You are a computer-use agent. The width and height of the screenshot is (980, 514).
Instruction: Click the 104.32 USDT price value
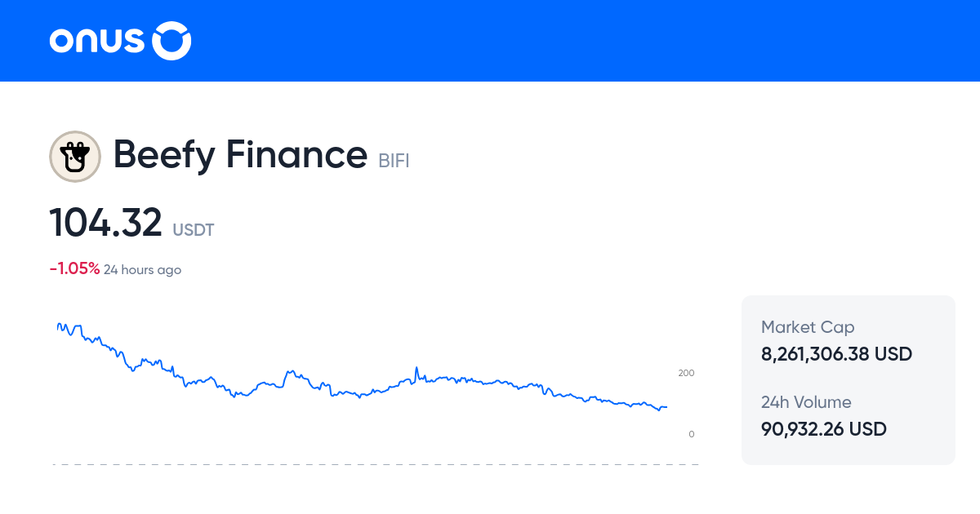point(107,222)
